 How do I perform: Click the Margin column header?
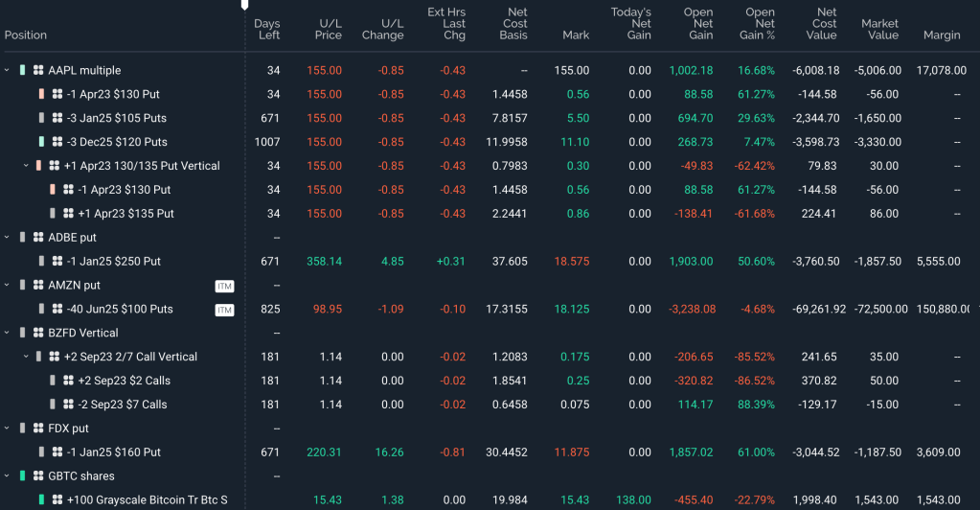(x=941, y=35)
